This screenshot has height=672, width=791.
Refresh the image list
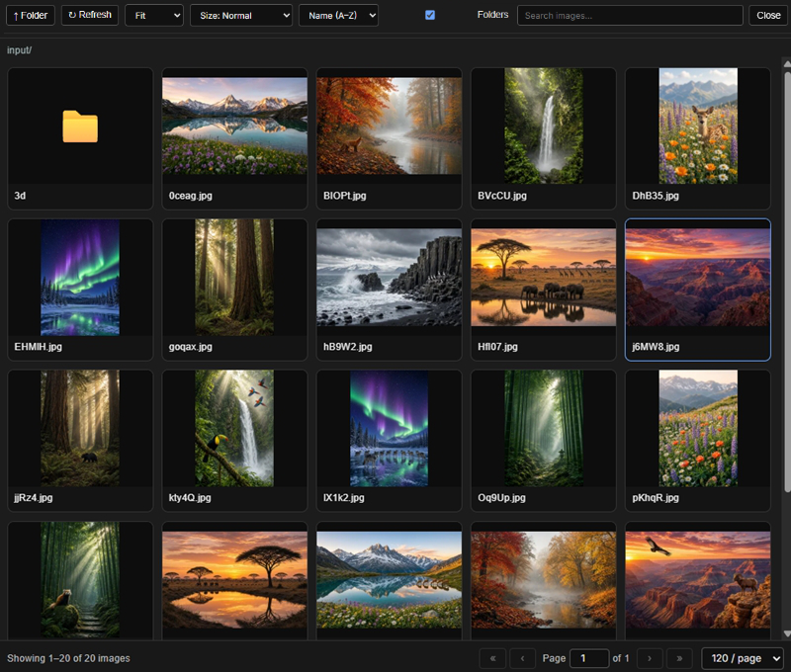pyautogui.click(x=90, y=15)
